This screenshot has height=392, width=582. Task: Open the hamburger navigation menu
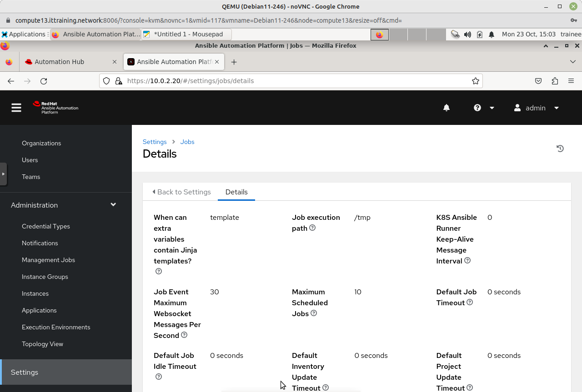point(16,108)
